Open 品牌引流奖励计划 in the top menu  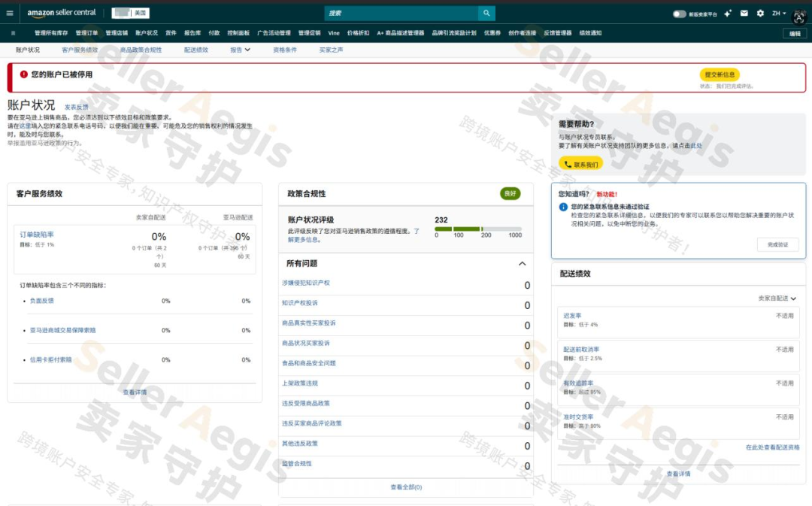point(454,33)
